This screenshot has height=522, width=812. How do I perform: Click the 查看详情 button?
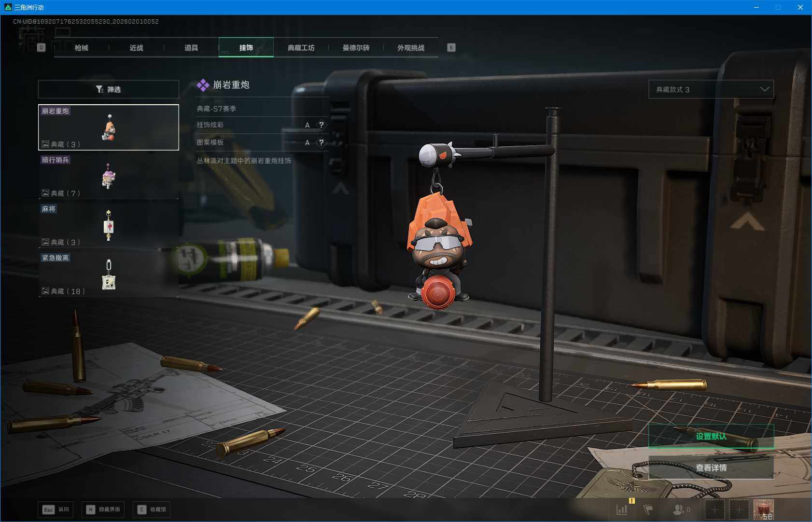711,467
